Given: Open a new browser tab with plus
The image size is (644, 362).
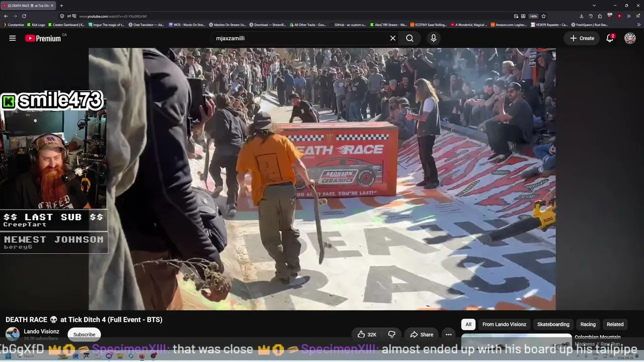Looking at the screenshot, I should 61,6.
